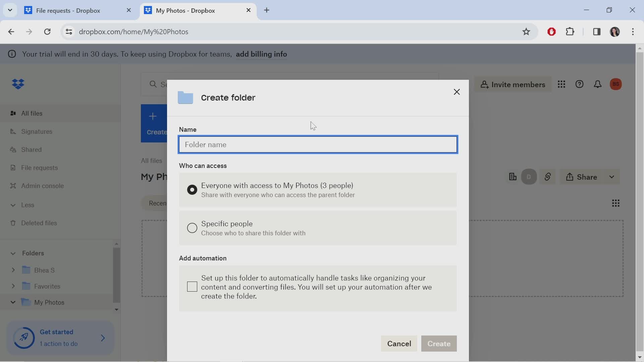This screenshot has height=362, width=644.
Task: Open the red ad blocker extension
Action: point(551,32)
